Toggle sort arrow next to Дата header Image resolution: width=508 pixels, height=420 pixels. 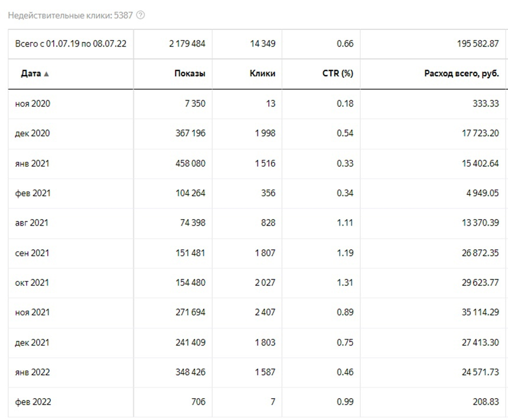coord(46,74)
